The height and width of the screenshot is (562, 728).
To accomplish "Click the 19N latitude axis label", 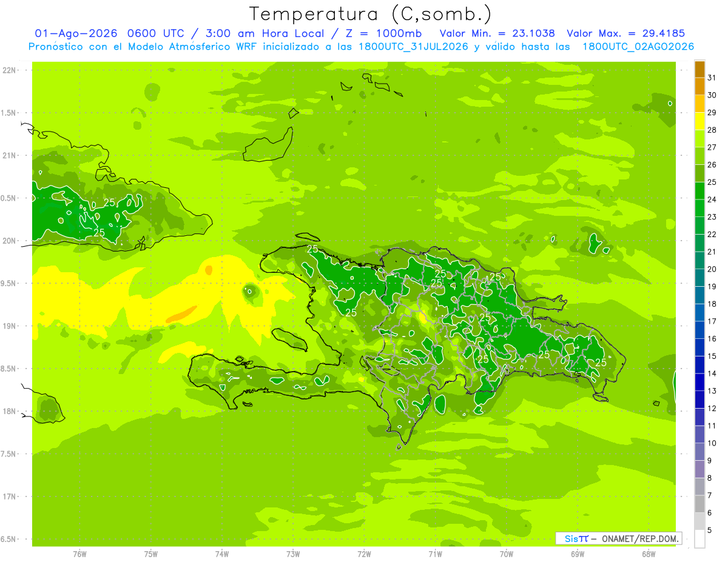I will pos(10,326).
